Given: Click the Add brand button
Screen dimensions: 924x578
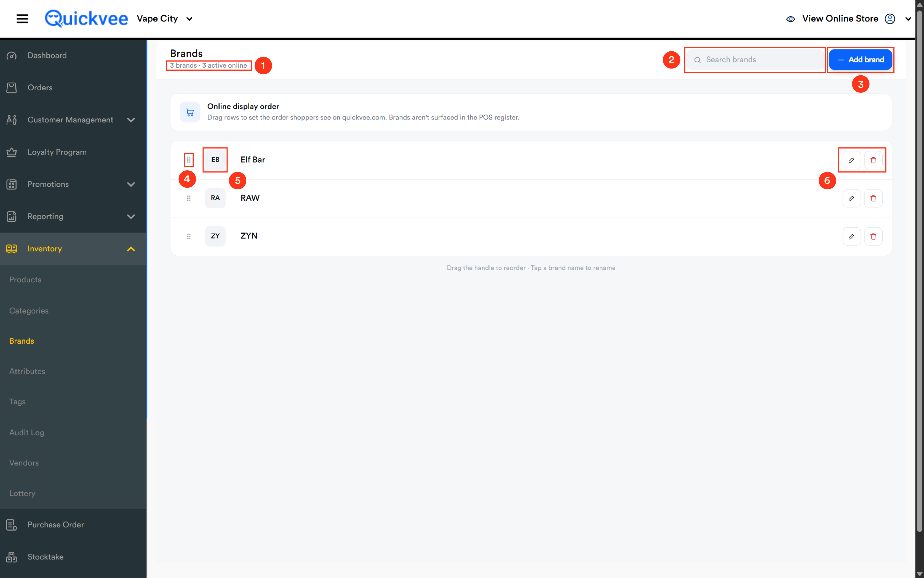Looking at the screenshot, I should pyautogui.click(x=860, y=60).
